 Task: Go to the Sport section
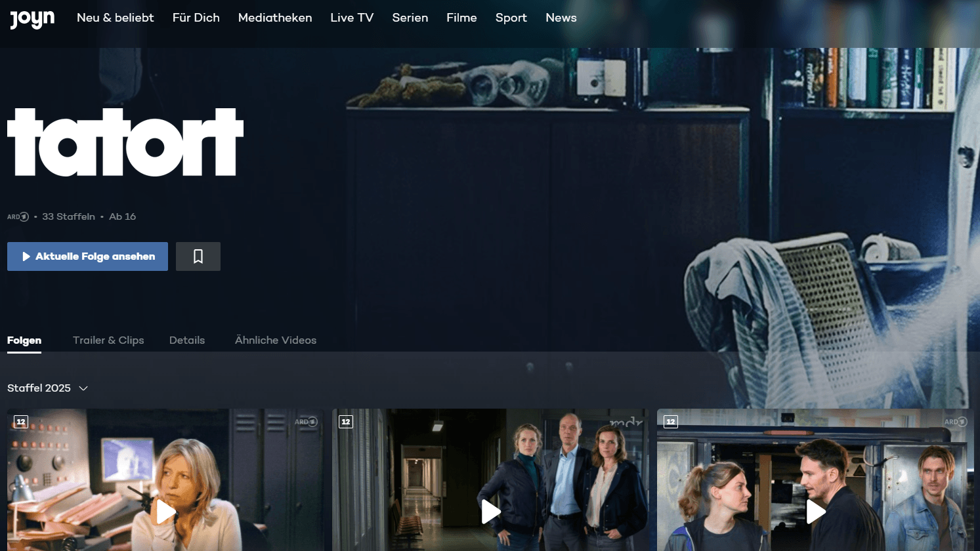click(x=511, y=18)
